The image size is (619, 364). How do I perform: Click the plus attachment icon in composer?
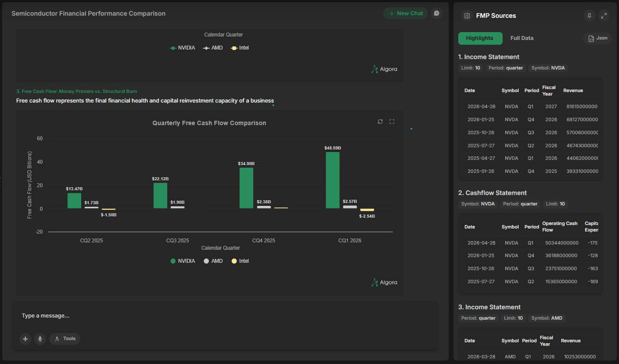point(26,339)
